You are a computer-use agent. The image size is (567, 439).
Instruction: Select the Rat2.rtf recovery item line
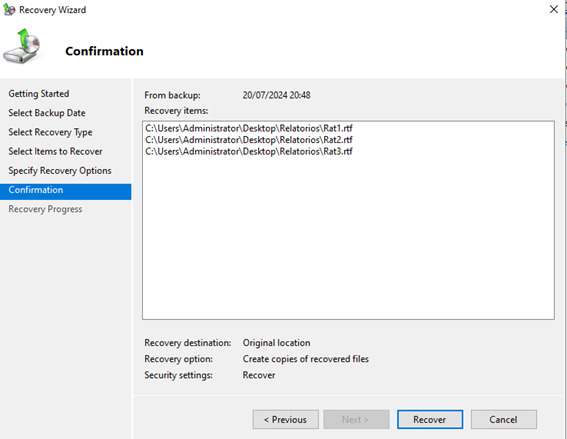click(249, 140)
